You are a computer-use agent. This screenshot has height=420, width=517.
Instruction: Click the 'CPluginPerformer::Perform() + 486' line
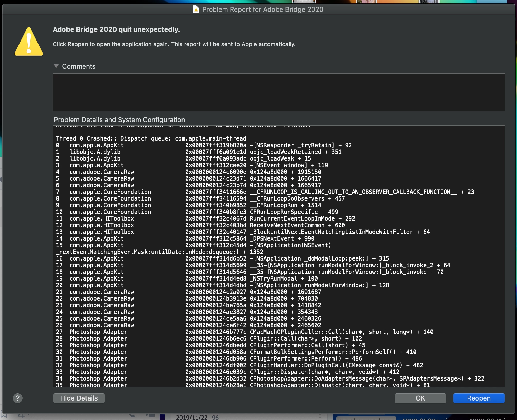(306, 358)
